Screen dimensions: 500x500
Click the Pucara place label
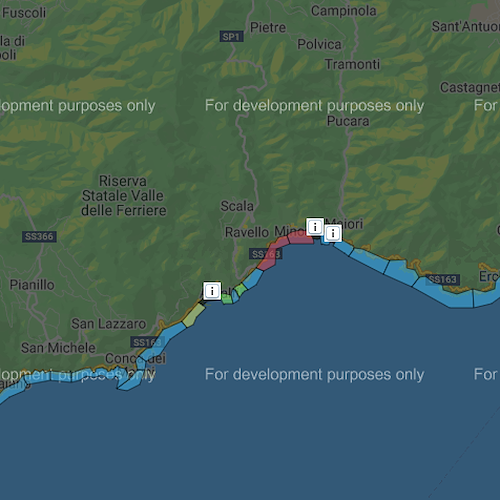(x=348, y=121)
